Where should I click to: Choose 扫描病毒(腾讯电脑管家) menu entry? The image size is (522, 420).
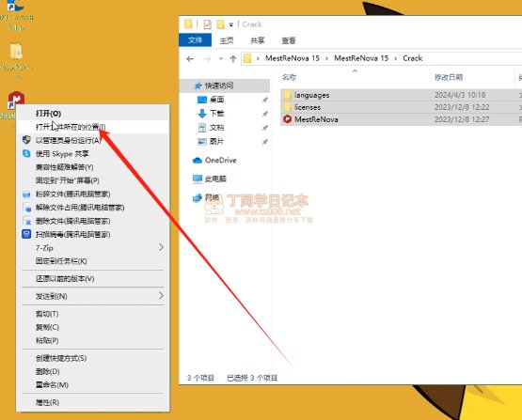click(93, 235)
